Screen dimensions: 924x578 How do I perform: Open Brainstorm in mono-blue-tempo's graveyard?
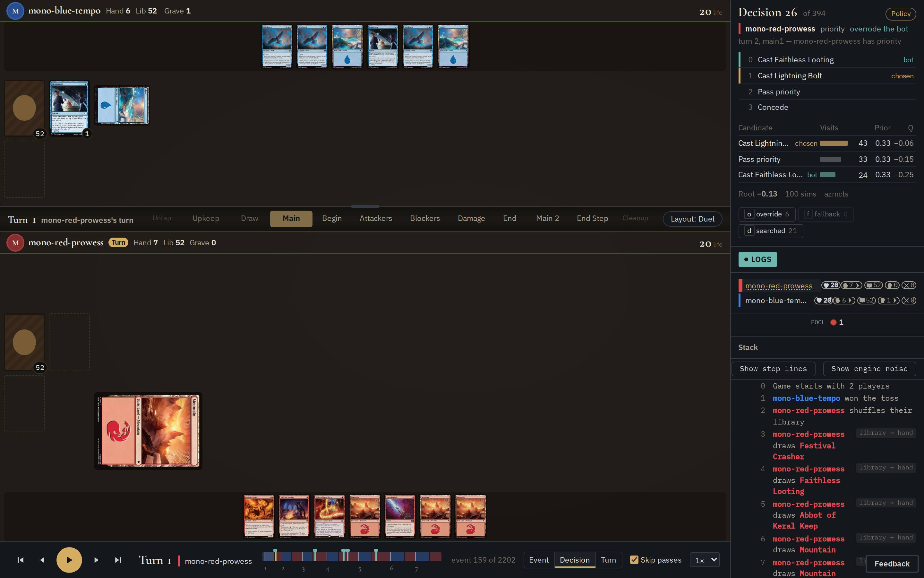pyautogui.click(x=69, y=108)
